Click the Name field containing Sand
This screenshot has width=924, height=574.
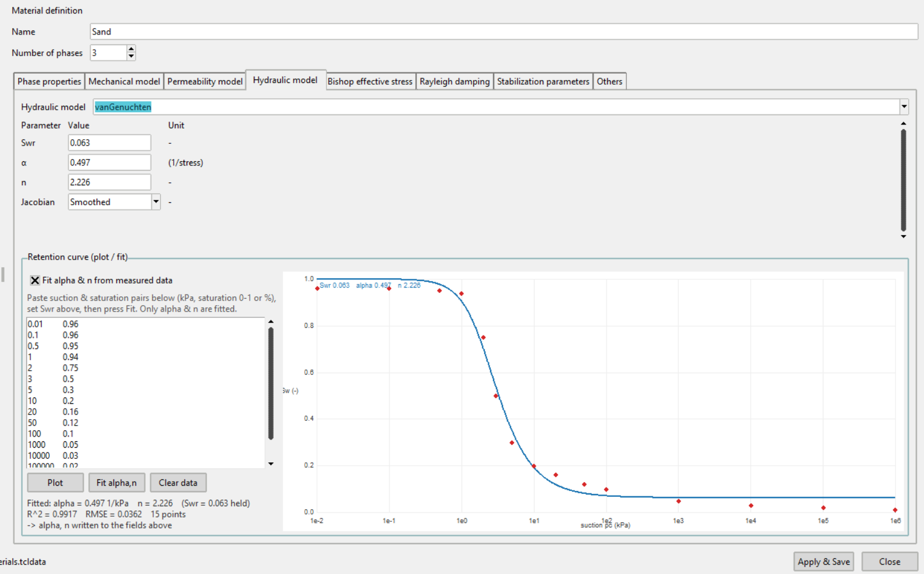coord(504,32)
